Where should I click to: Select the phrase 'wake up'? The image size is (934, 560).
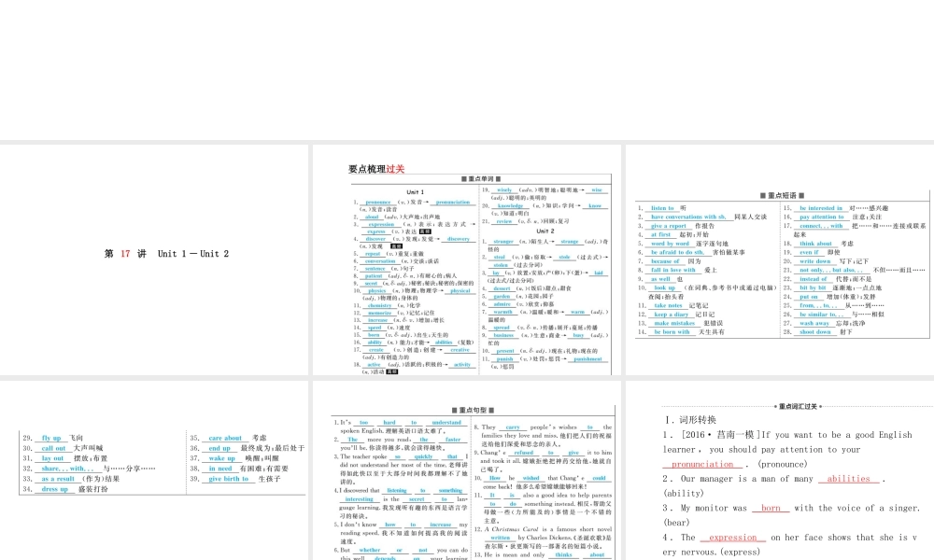click(221, 458)
